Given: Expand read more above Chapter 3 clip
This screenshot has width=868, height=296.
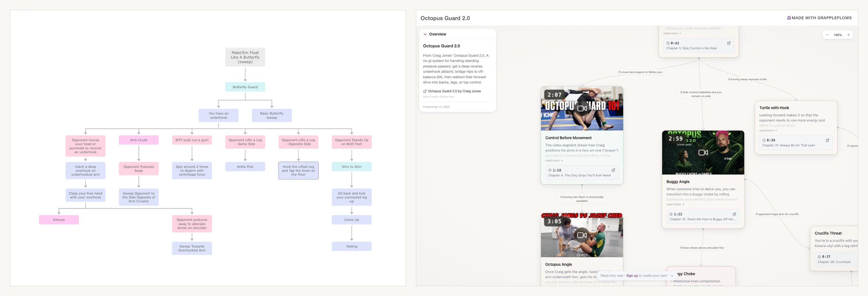Looking at the screenshot, I should [x=672, y=33].
